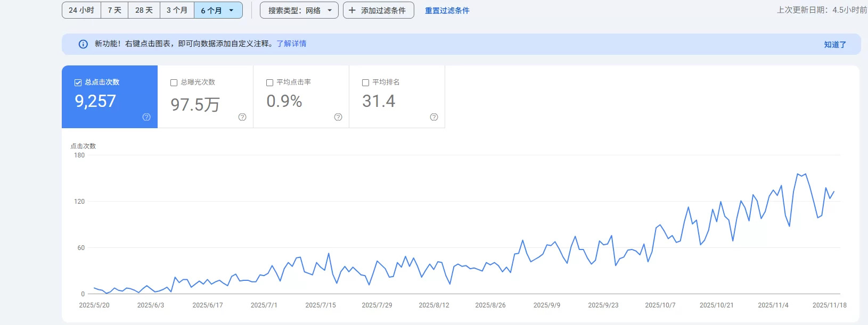Click the 2025/11/18 axis date label

pos(830,305)
